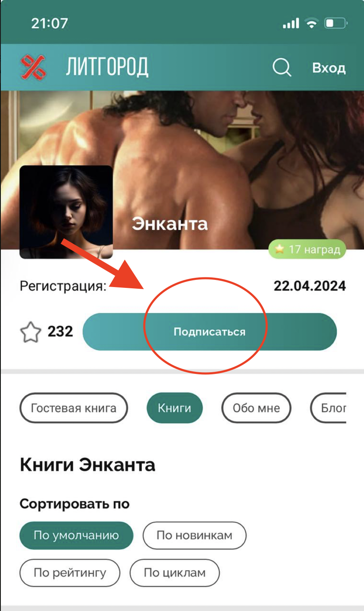
Task: Open the 17 наград awards badge
Action: 307,249
